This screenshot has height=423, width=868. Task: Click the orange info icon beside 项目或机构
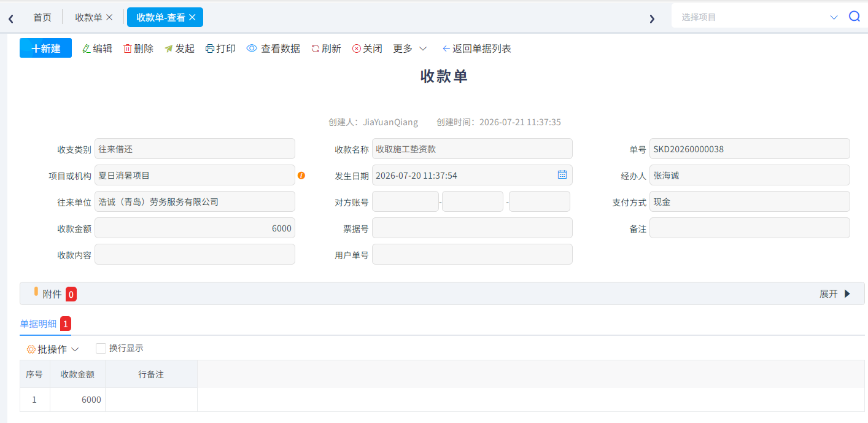pyautogui.click(x=301, y=176)
